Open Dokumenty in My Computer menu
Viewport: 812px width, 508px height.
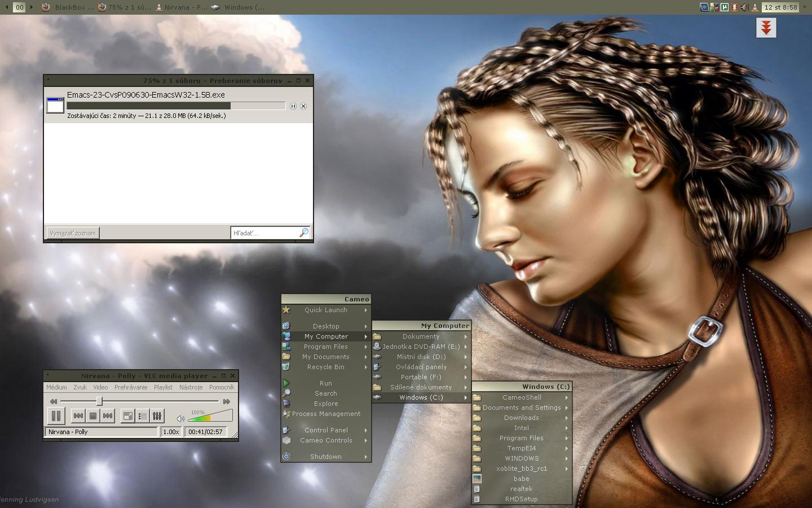[x=421, y=336]
